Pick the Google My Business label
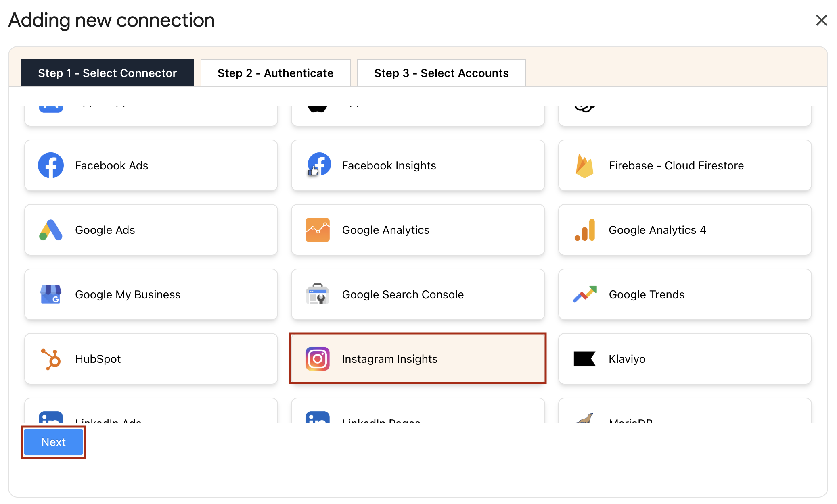 click(x=128, y=294)
